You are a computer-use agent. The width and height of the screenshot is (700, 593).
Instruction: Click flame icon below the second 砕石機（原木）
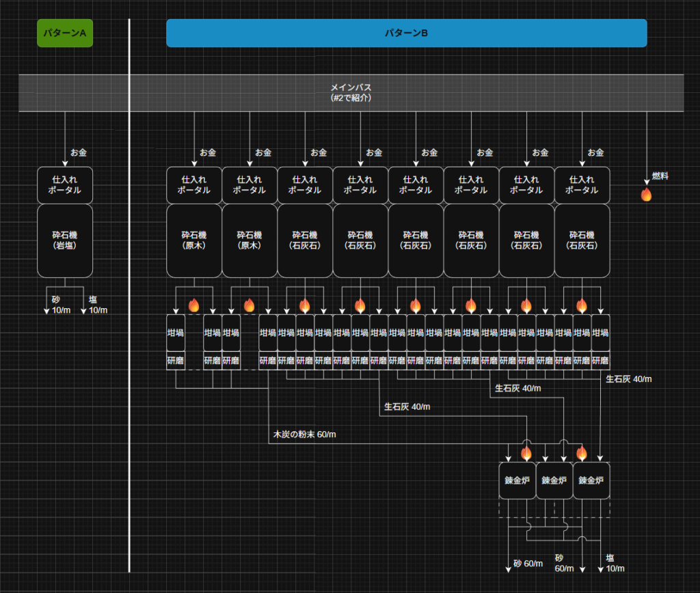click(249, 305)
